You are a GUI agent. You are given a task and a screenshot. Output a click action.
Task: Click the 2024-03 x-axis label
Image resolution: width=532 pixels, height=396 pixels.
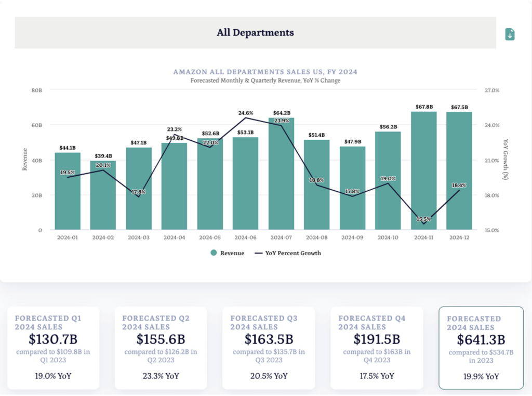[x=138, y=237]
